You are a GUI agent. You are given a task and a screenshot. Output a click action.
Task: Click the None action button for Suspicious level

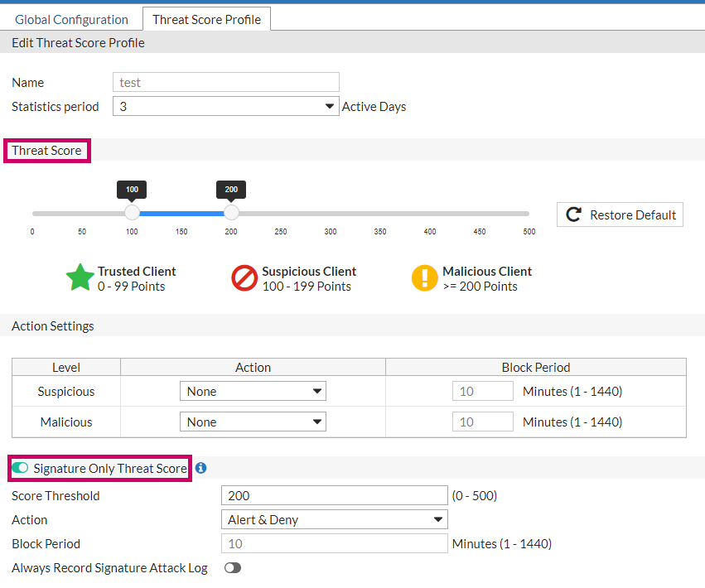click(x=253, y=390)
